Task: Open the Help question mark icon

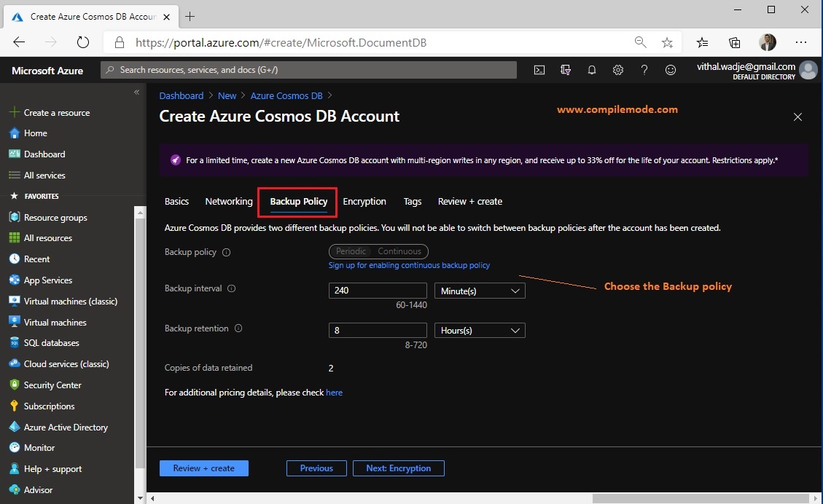Action: pos(644,70)
